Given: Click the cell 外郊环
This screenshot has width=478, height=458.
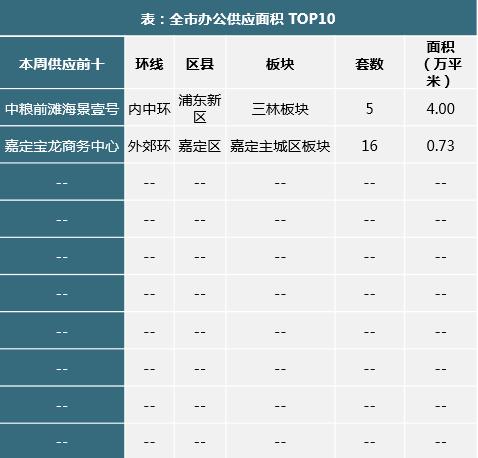Looking at the screenshot, I should click(x=149, y=146).
